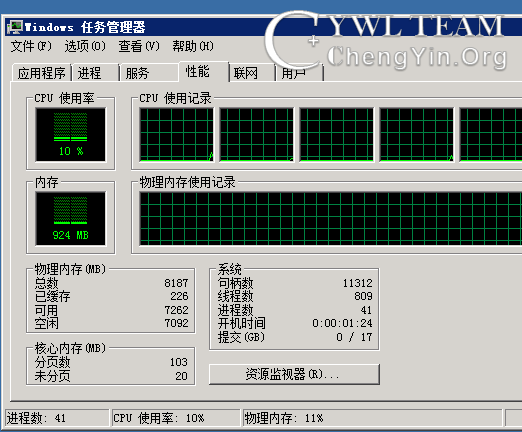The image size is (522, 432).
Task: Click the 924 MB memory gauge
Action: click(71, 218)
